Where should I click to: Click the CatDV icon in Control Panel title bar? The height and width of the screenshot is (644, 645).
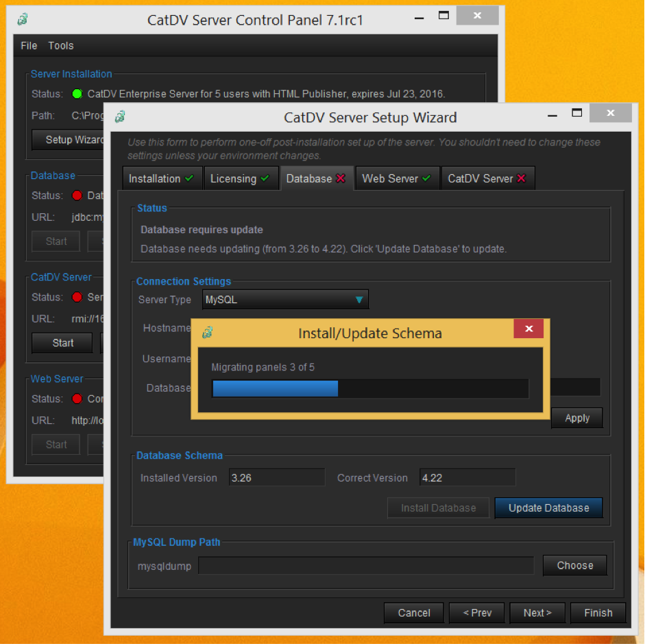(23, 19)
